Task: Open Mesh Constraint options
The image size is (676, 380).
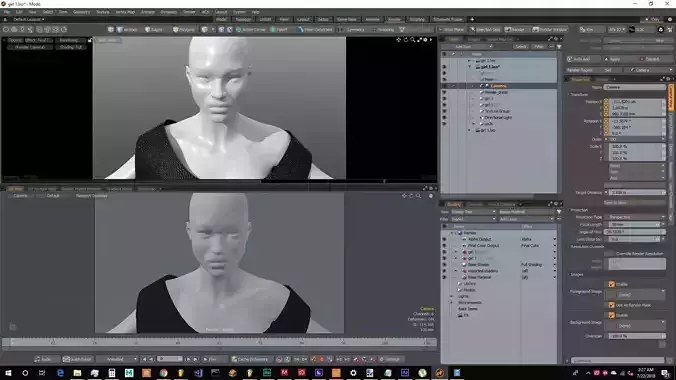Action: [x=315, y=29]
